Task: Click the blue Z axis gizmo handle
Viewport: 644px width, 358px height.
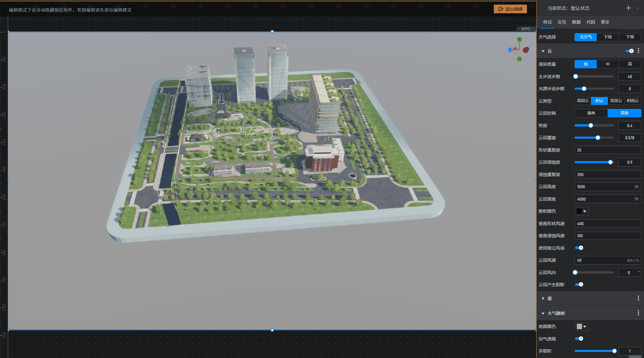Action: click(x=510, y=50)
